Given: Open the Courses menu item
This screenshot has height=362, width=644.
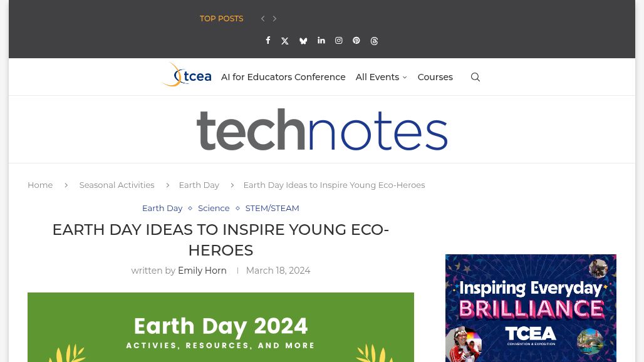Looking at the screenshot, I should [x=435, y=77].
